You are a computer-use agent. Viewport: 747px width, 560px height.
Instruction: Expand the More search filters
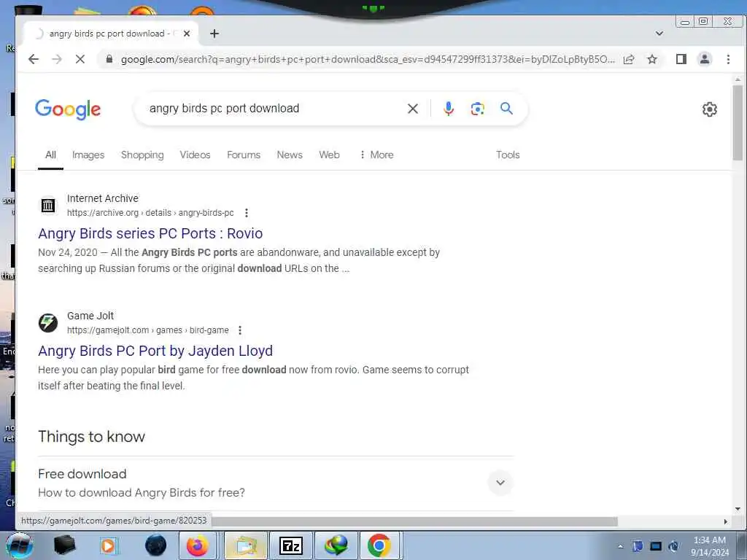(376, 155)
